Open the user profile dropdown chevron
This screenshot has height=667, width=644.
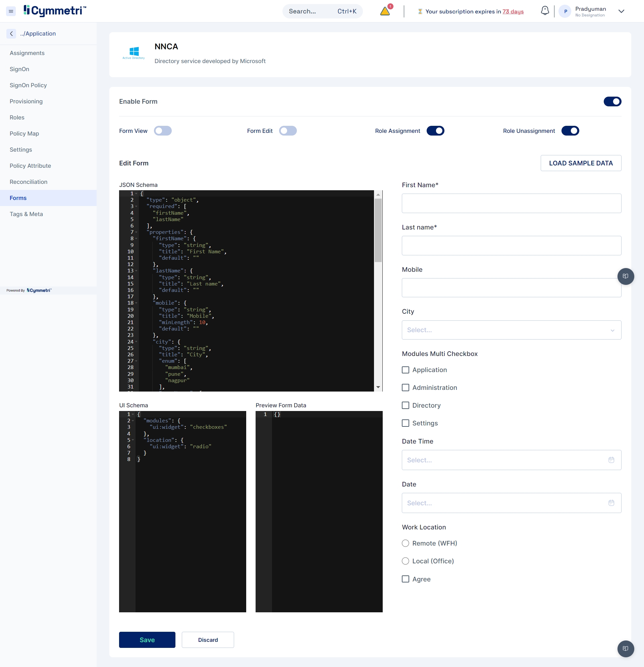point(621,11)
